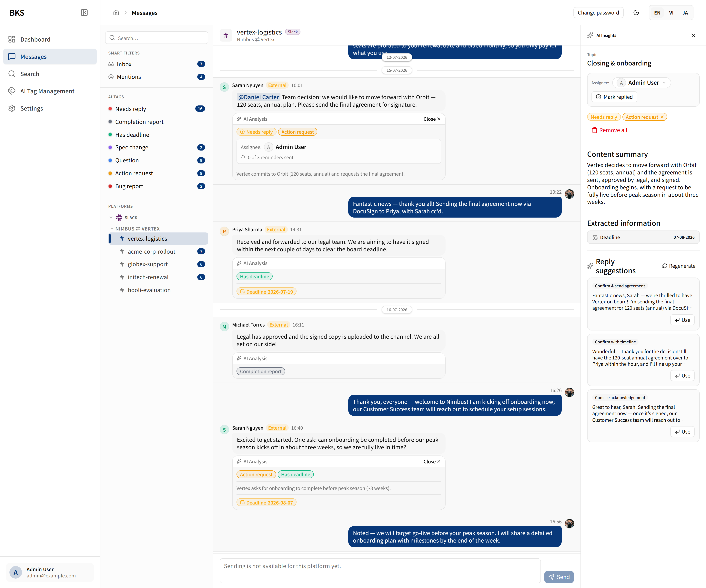Expand AI Analysis on Michael's message
Viewport: 706px width, 588px height.
tap(338, 359)
